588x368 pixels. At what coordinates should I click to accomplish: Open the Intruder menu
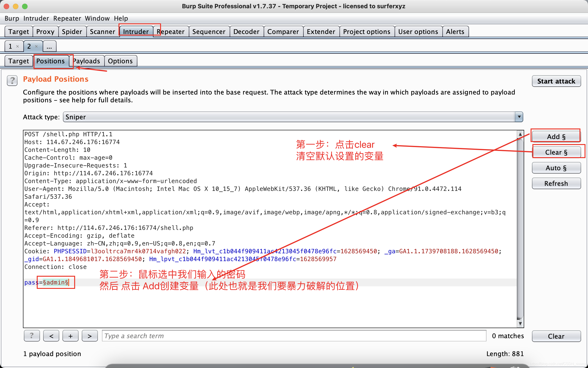click(36, 18)
